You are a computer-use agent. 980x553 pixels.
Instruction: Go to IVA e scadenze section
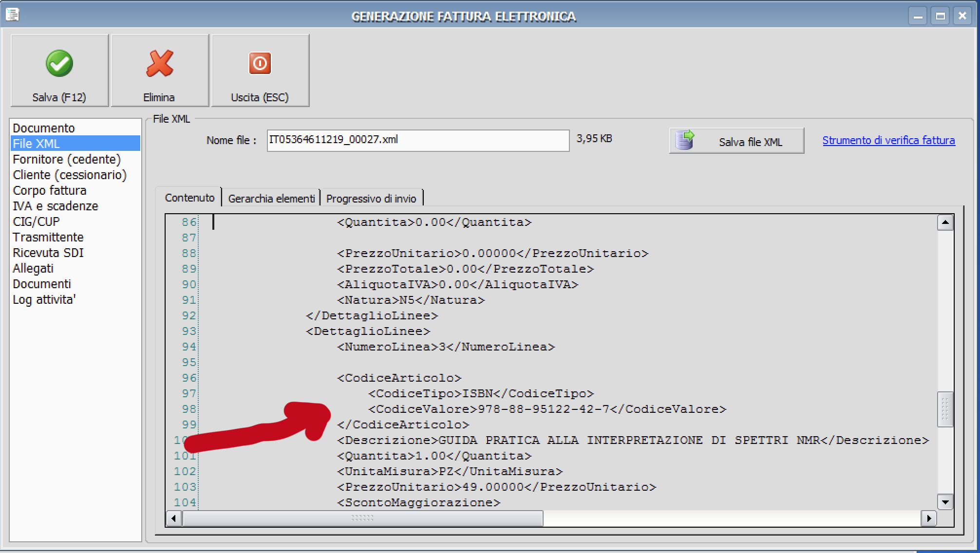[x=56, y=206]
